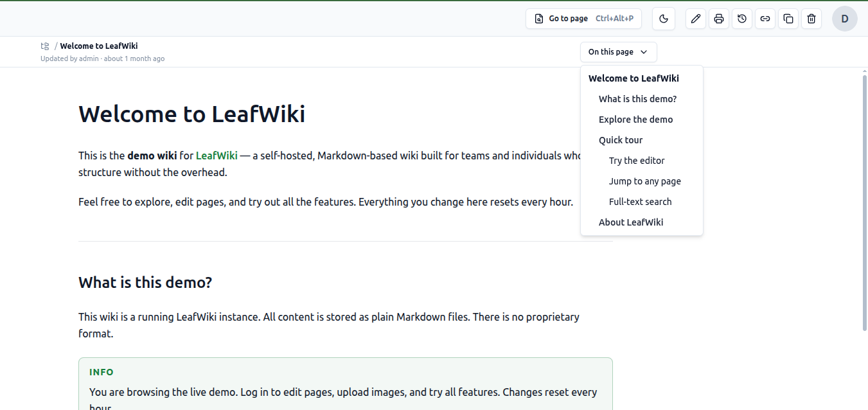Open the sidebar tree icon in breadcrumb
This screenshot has width=868, height=410.
45,46
